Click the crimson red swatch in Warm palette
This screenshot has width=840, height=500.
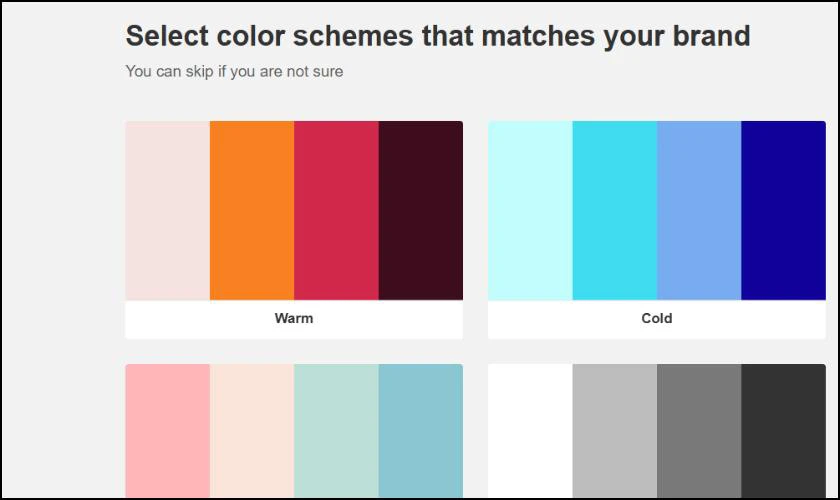(x=336, y=211)
